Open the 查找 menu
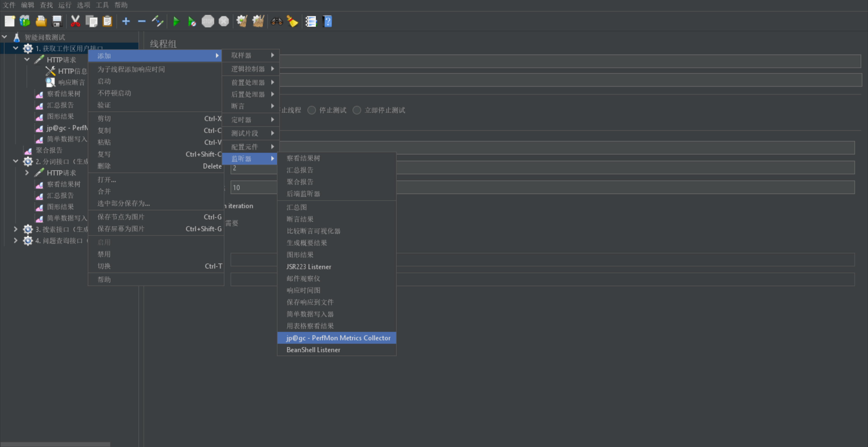This screenshot has height=447, width=868. [46, 5]
